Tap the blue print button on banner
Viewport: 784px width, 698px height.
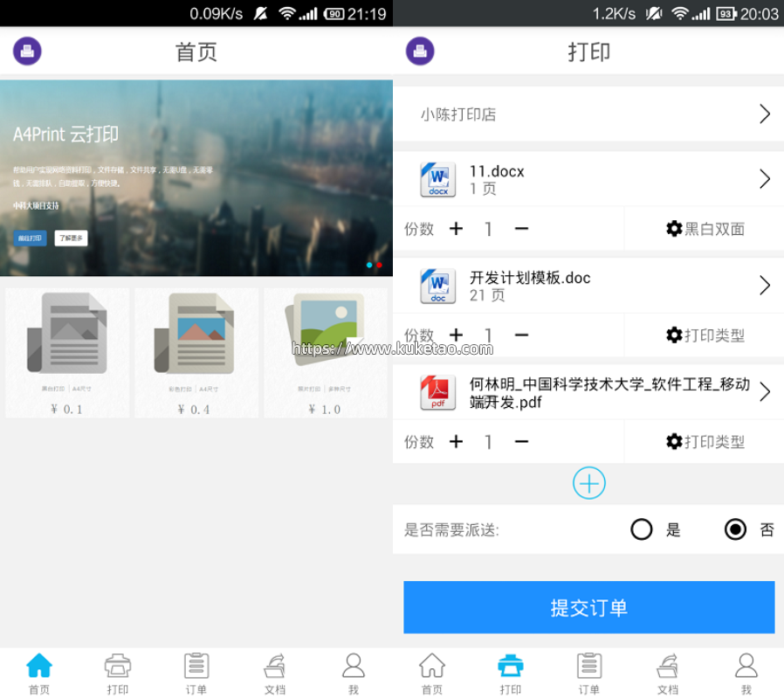tap(30, 238)
